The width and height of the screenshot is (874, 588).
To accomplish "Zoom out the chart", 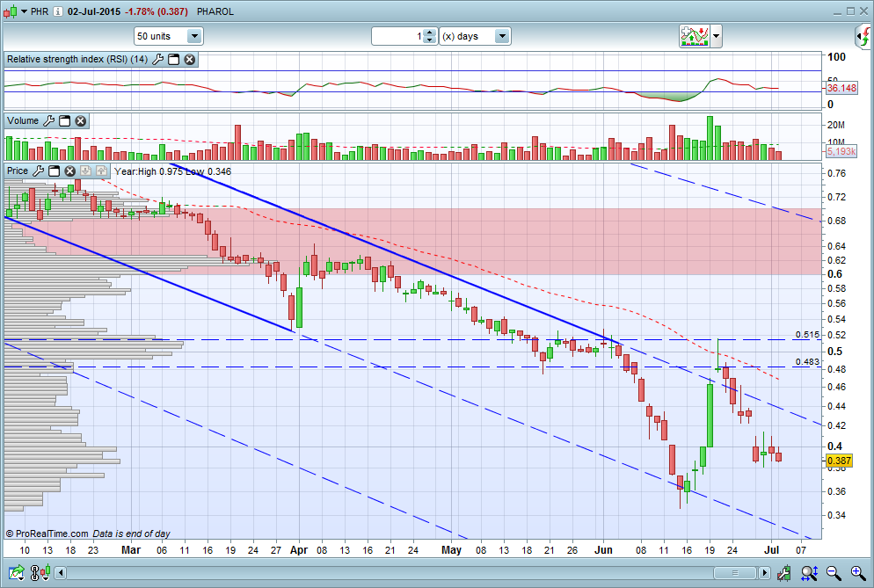I will [834, 572].
